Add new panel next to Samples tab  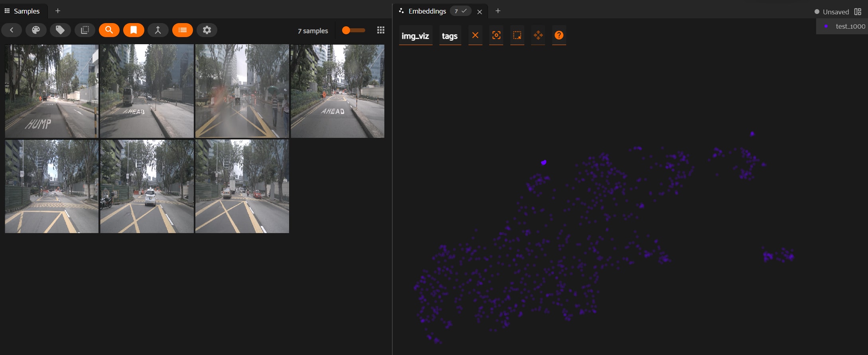[x=58, y=11]
